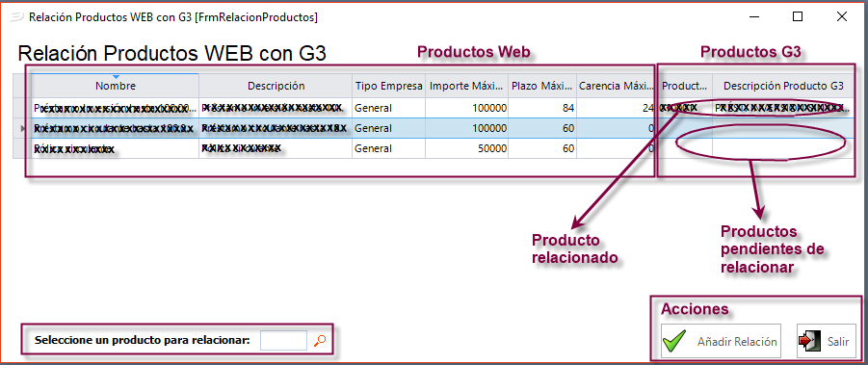This screenshot has width=868, height=365.
Task: Click the app icon in the title bar
Action: 16,17
